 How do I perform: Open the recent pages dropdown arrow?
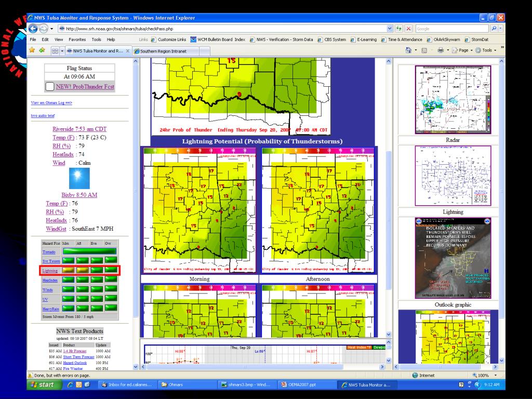(x=51, y=29)
